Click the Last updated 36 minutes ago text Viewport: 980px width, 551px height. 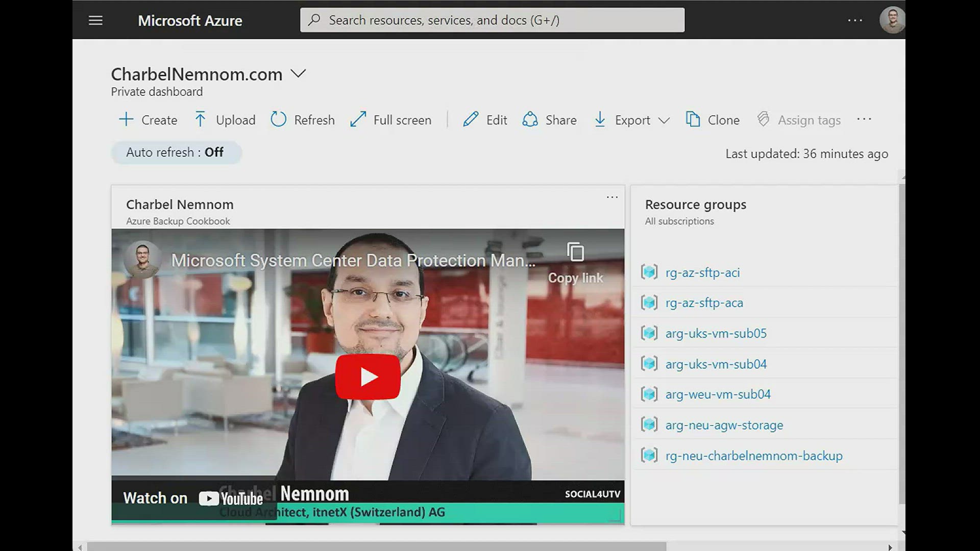pyautogui.click(x=806, y=154)
